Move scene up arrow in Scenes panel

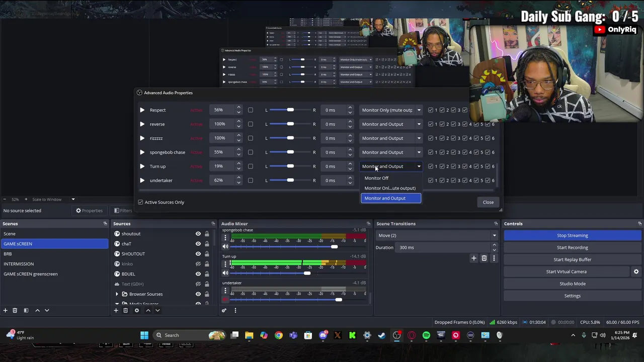click(37, 311)
